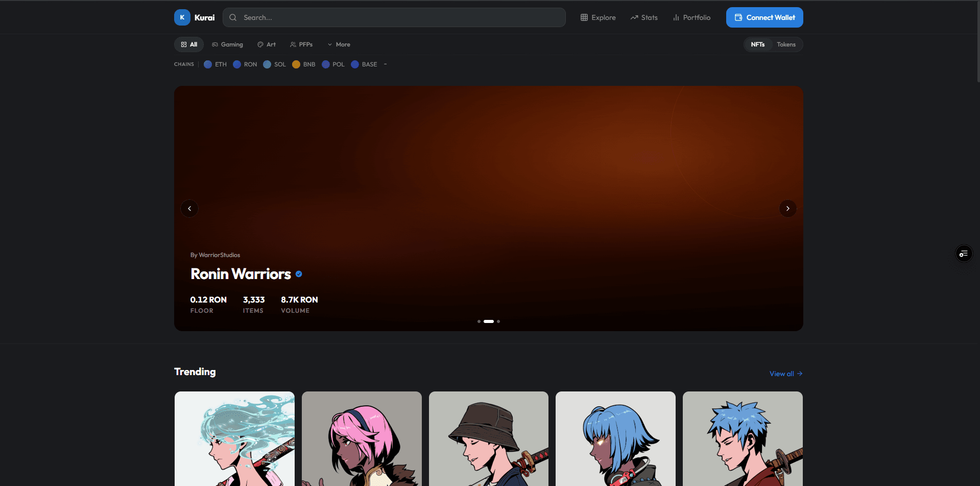Switch to the Tokens view
Image resolution: width=980 pixels, height=486 pixels.
point(786,44)
